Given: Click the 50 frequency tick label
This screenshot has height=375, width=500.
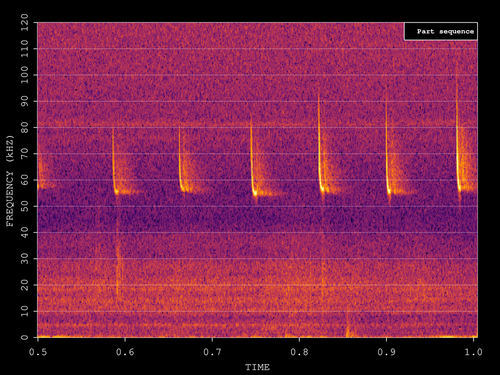Looking at the screenshot, I should tap(25, 206).
